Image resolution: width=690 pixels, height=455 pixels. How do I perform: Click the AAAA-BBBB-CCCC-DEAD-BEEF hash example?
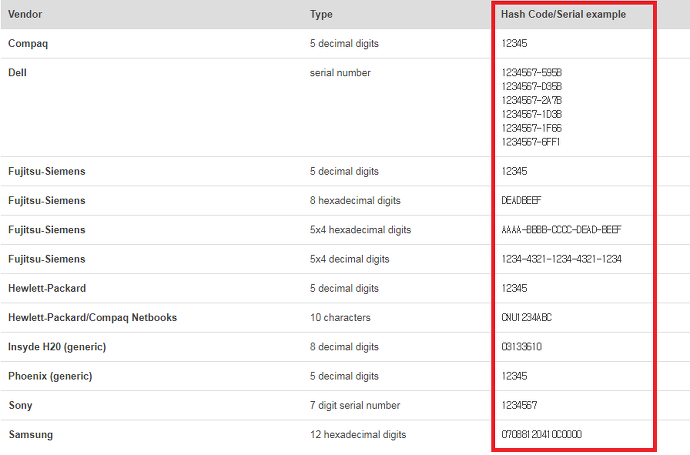pos(562,229)
